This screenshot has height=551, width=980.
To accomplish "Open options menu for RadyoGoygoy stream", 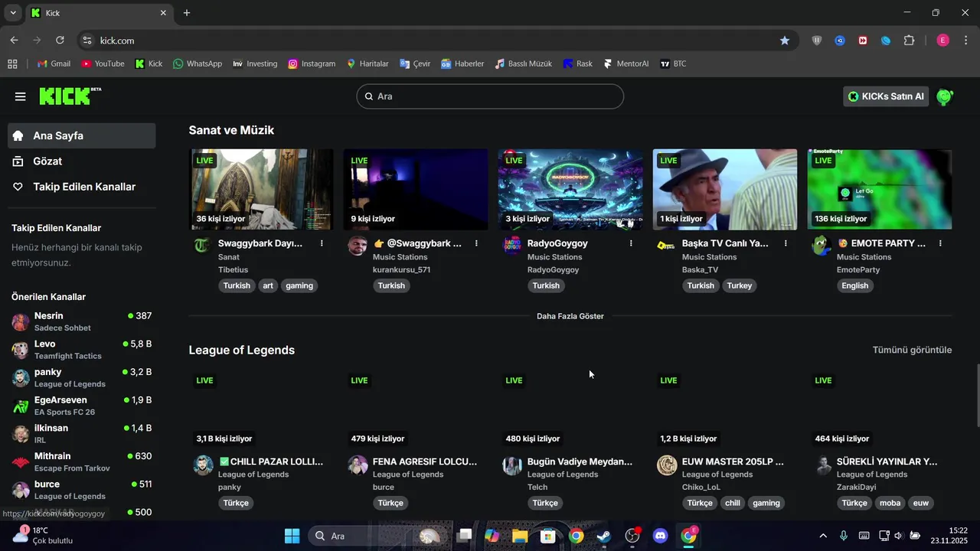I will (x=631, y=243).
